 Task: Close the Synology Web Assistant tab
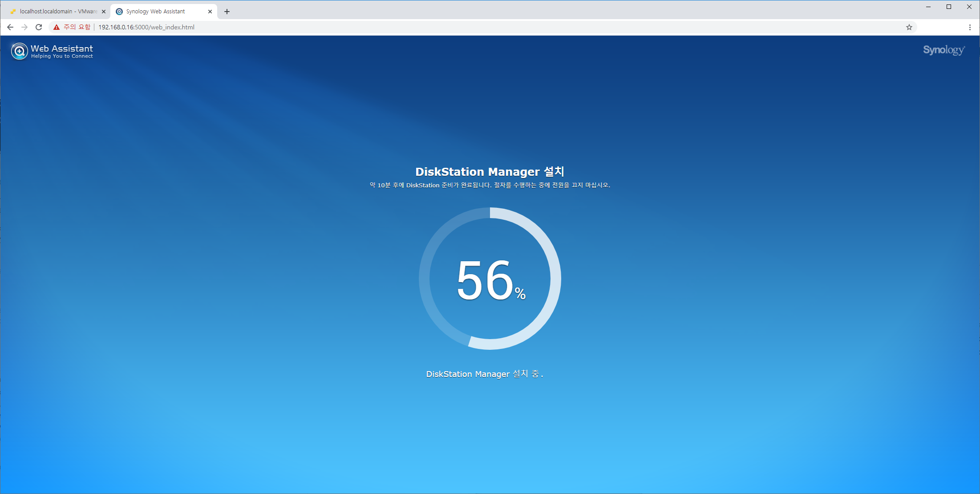(210, 12)
